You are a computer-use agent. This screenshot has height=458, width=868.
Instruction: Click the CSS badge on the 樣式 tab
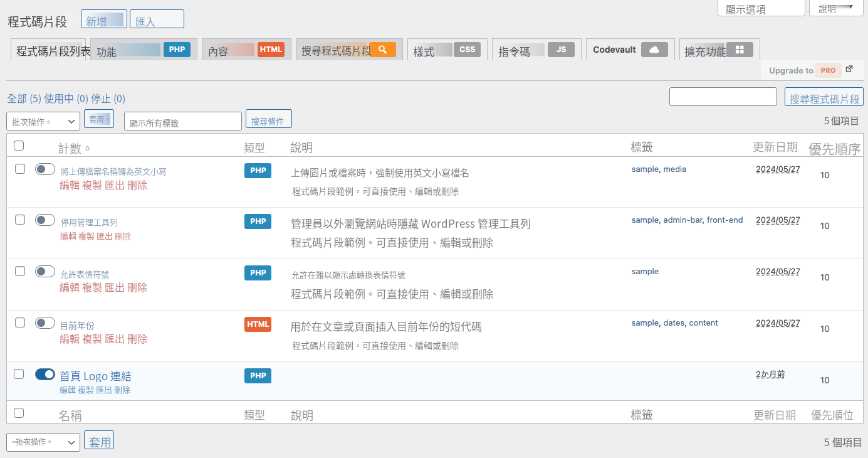point(467,50)
